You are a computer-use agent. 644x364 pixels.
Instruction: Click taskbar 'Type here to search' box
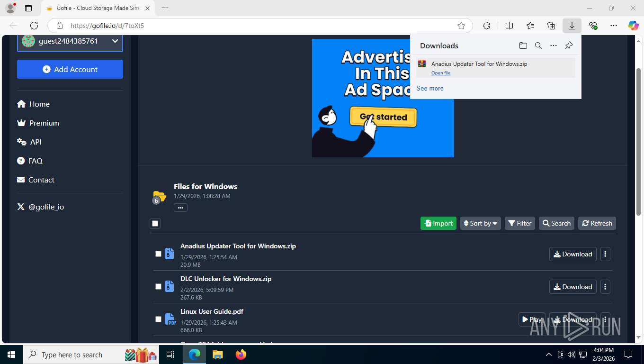(x=91, y=355)
